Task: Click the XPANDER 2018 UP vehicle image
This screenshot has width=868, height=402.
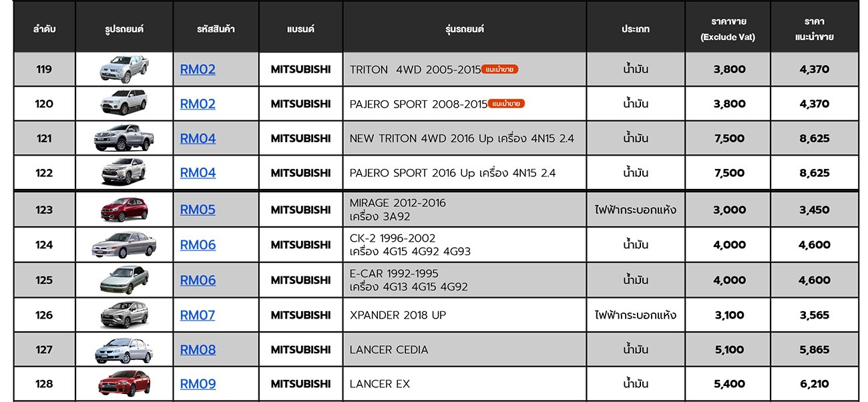Action: click(124, 315)
